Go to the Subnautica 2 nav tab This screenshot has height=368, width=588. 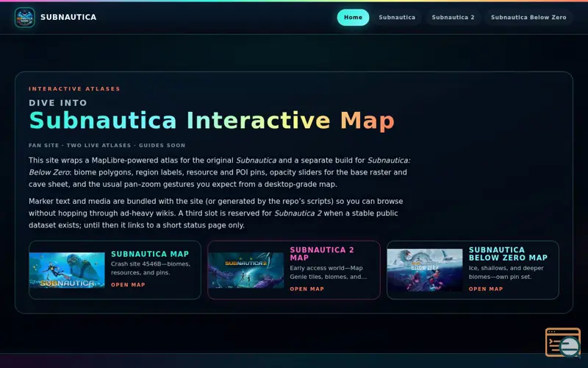click(x=453, y=17)
